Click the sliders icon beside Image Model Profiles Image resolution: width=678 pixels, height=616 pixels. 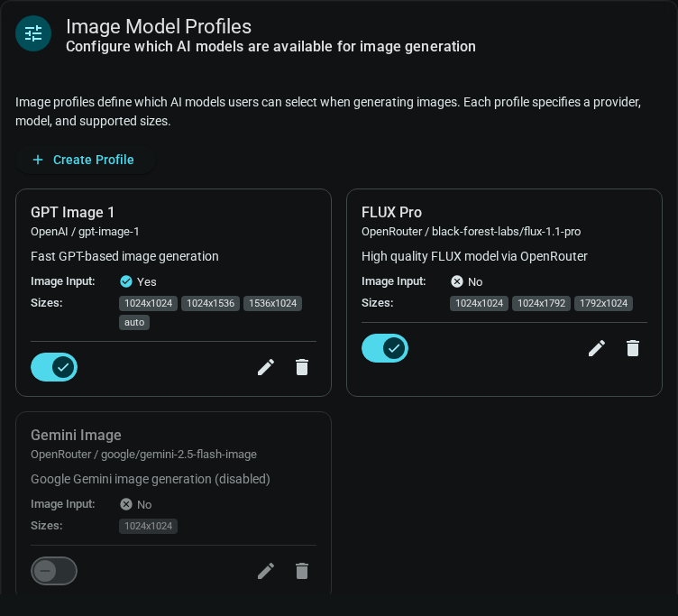33,33
